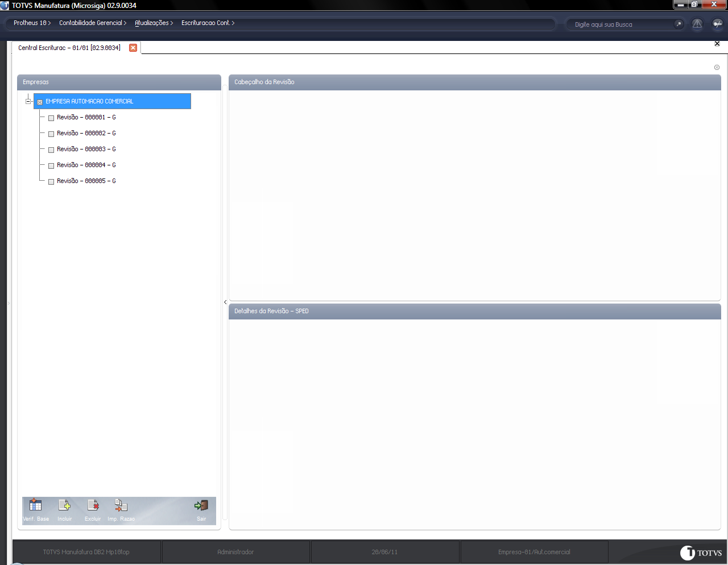
Task: Click Detalhes da Revisão - SPED header
Action: point(475,311)
